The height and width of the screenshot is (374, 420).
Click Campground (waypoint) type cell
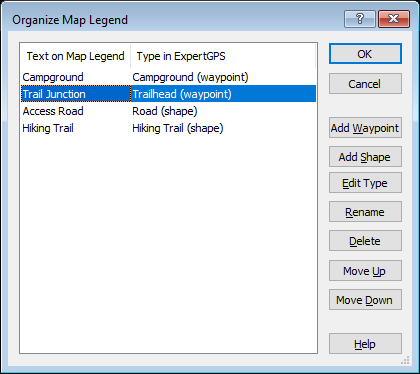tap(190, 77)
